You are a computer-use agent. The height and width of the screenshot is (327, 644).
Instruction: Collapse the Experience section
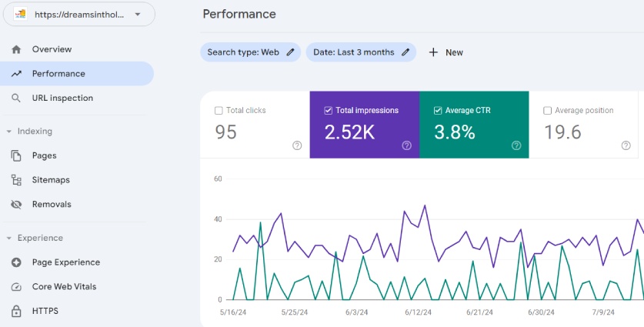pos(8,239)
